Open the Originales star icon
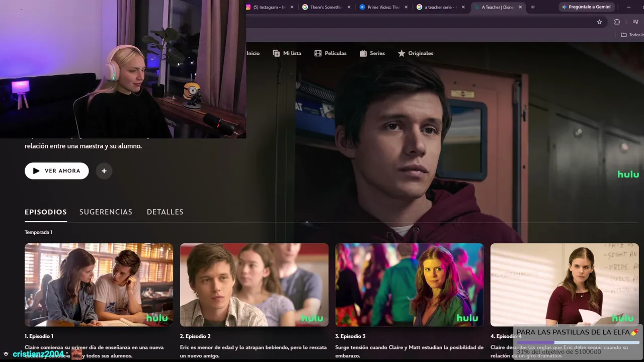Image resolution: width=644 pixels, height=362 pixels. (x=401, y=53)
